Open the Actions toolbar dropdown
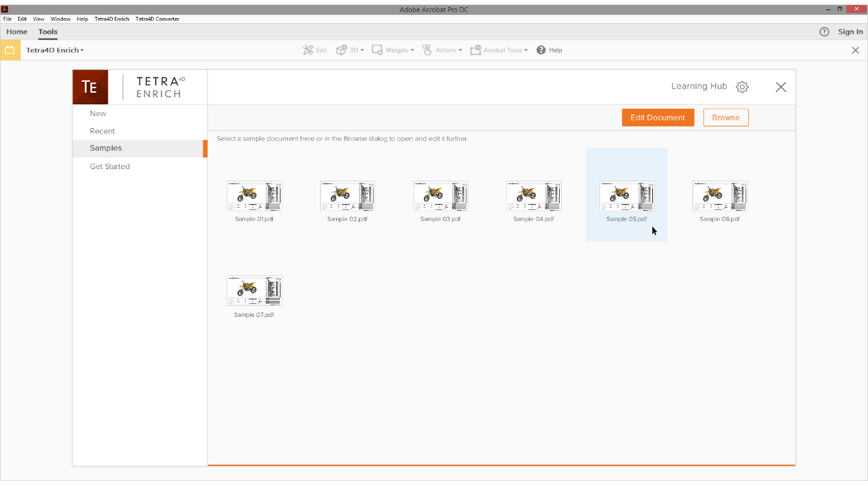The width and height of the screenshot is (868, 486). (442, 50)
